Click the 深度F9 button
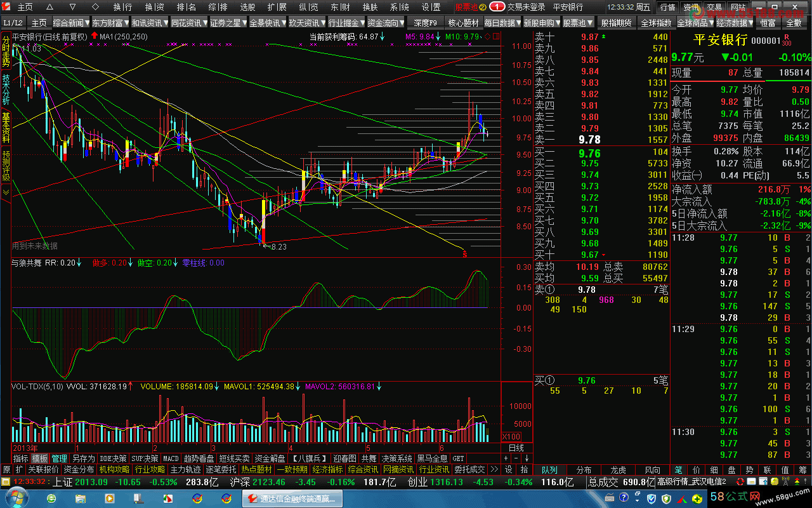Viewport: 812px width, 508px height. pyautogui.click(x=426, y=23)
